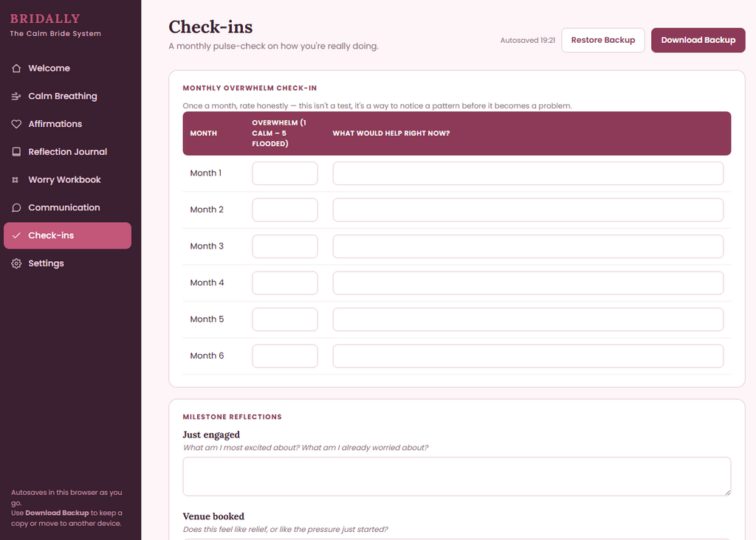Click the Affirmations heart icon

coord(16,124)
